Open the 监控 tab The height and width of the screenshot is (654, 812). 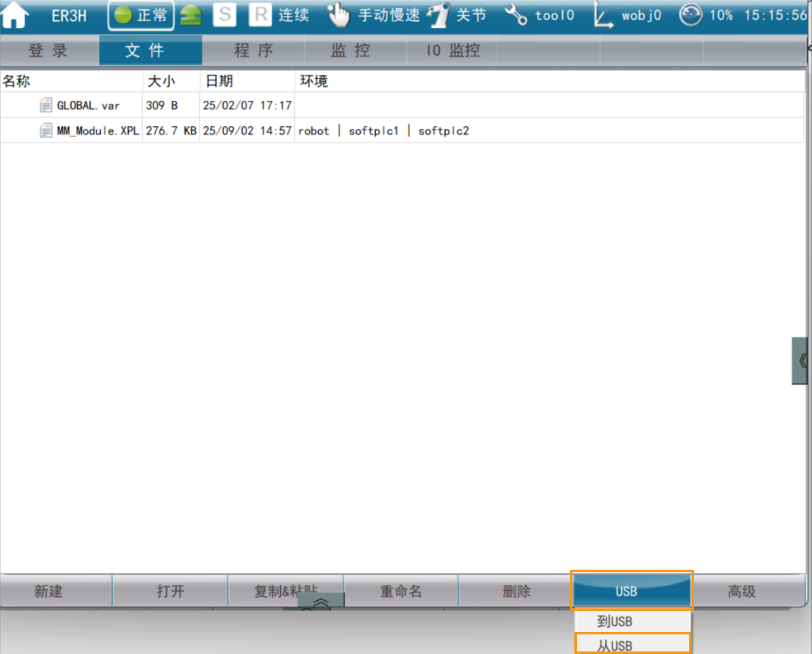click(x=351, y=51)
